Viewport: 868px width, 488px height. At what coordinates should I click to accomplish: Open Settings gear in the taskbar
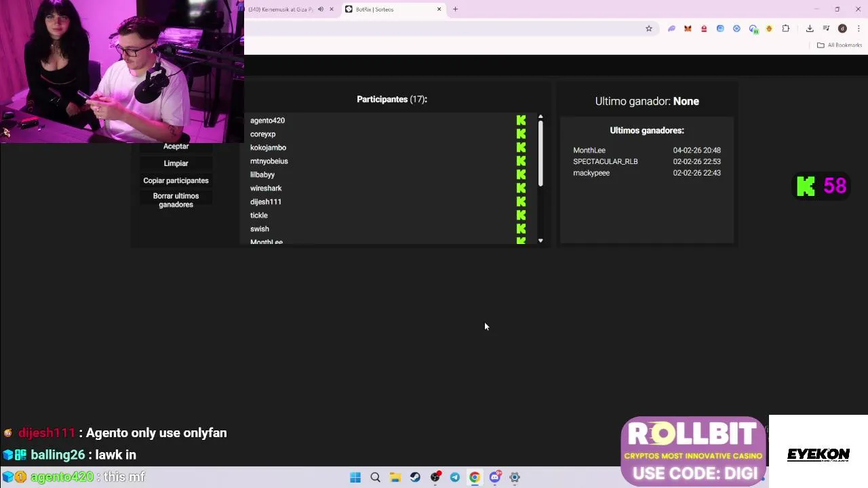[x=515, y=477]
